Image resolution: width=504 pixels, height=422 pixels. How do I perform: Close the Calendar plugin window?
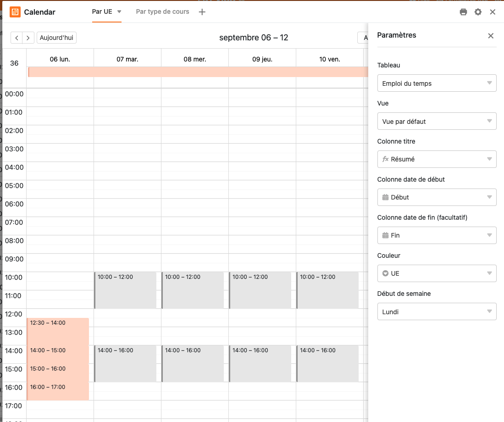493,12
